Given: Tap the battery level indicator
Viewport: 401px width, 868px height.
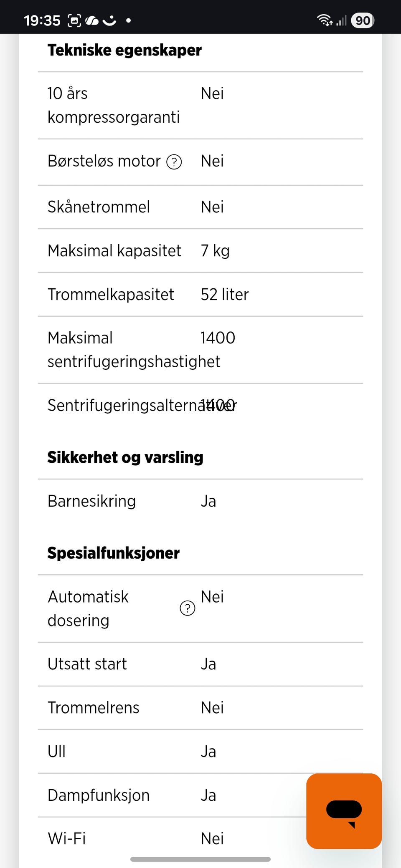Looking at the screenshot, I should point(362,20).
